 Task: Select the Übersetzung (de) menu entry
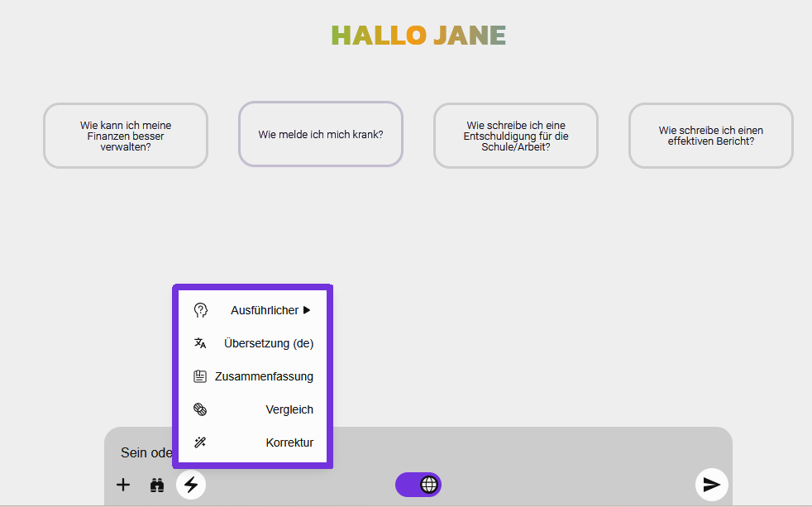coord(268,343)
